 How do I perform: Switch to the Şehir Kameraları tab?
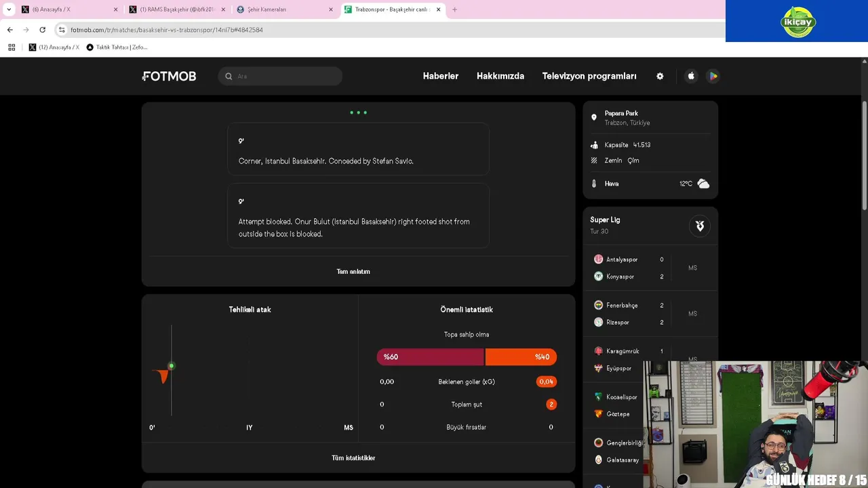click(x=285, y=9)
